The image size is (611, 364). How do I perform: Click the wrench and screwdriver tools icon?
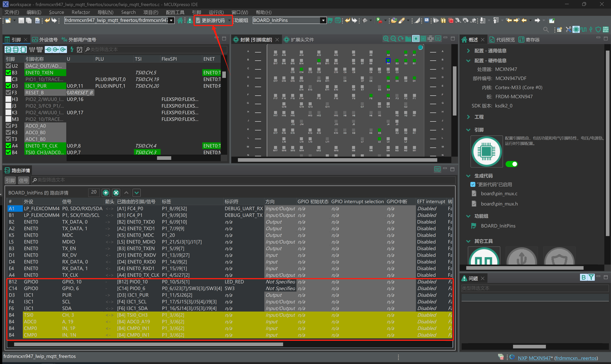click(x=568, y=30)
